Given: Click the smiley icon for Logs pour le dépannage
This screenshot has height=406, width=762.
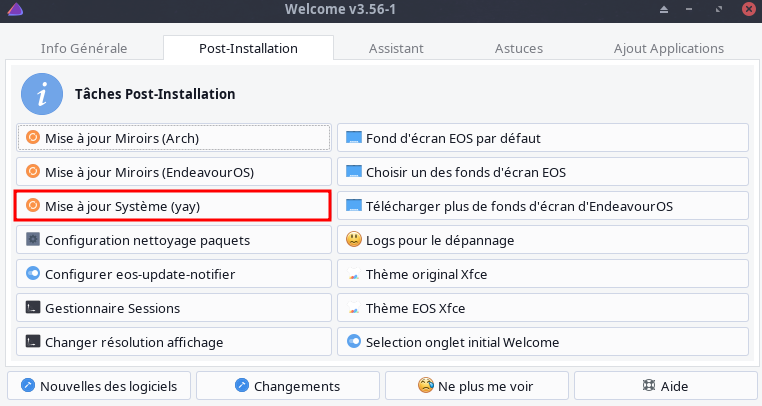Looking at the screenshot, I should click(x=353, y=239).
